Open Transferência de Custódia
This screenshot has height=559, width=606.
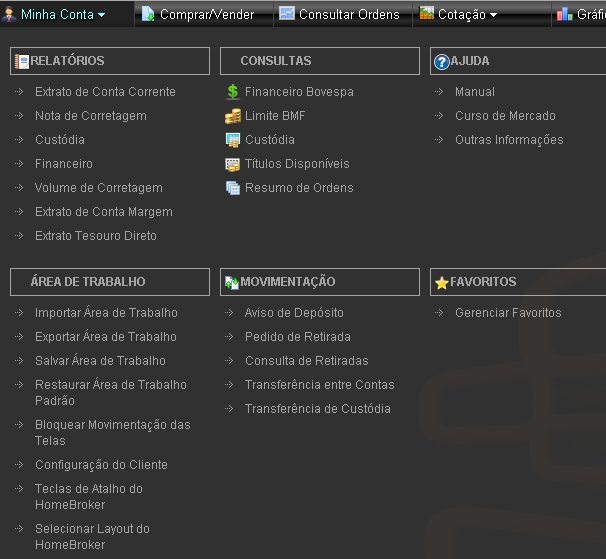click(318, 409)
